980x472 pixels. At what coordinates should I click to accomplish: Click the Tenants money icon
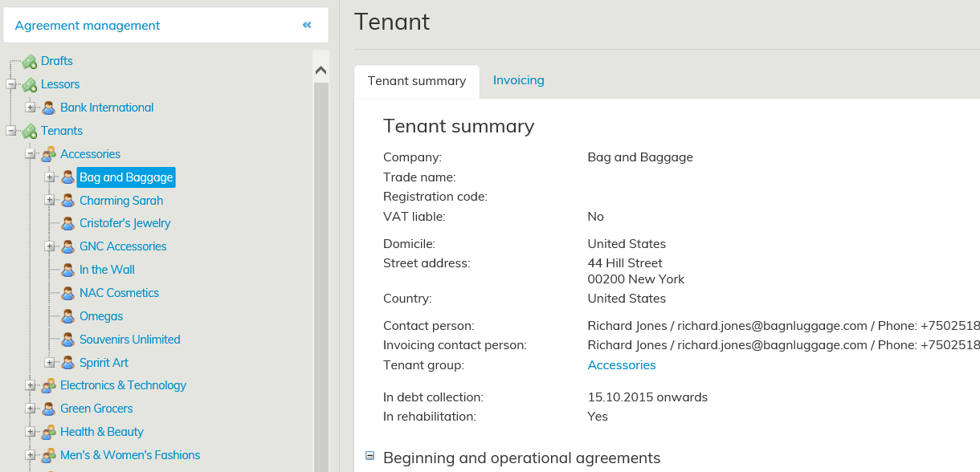click(x=30, y=131)
